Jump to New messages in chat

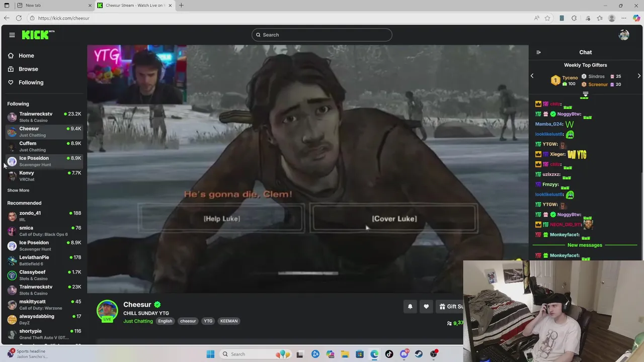click(x=585, y=245)
